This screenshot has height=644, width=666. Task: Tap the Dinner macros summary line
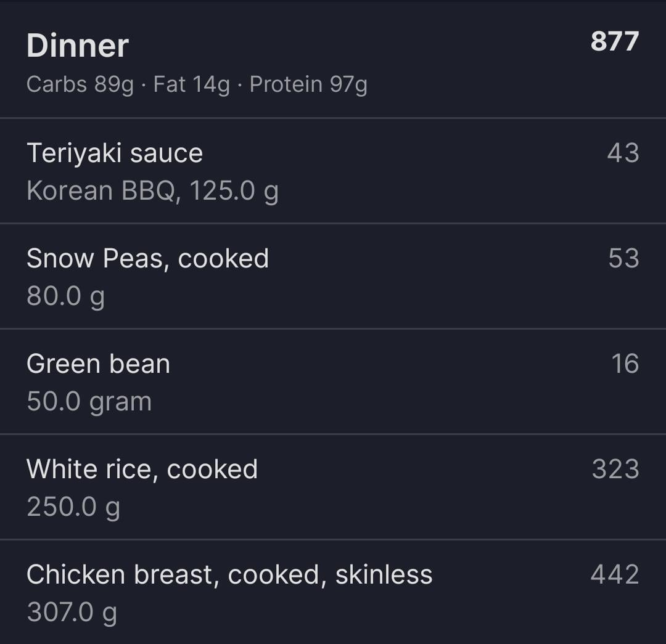197,84
